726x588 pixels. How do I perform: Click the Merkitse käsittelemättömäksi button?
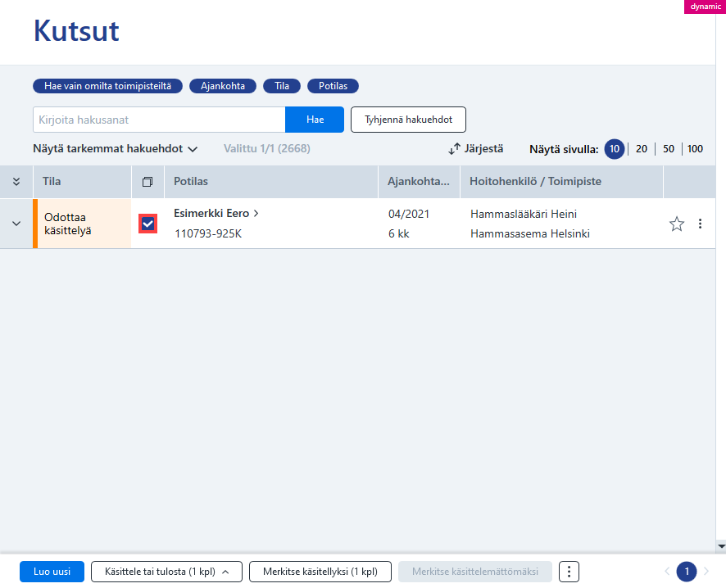click(x=475, y=572)
